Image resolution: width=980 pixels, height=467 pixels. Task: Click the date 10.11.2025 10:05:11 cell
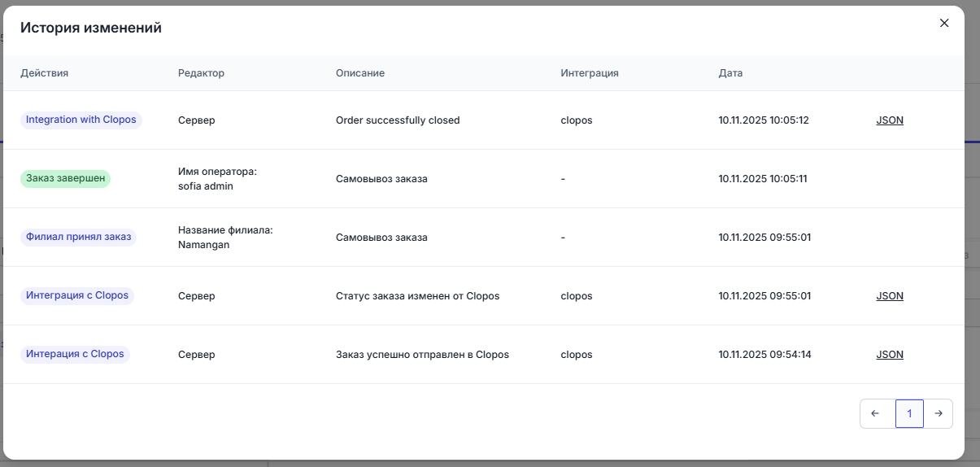(764, 179)
